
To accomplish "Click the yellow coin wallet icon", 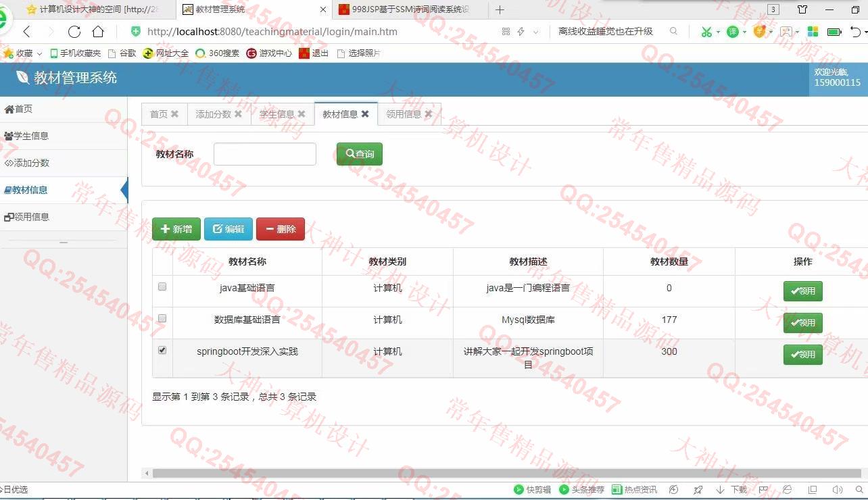I will (759, 32).
